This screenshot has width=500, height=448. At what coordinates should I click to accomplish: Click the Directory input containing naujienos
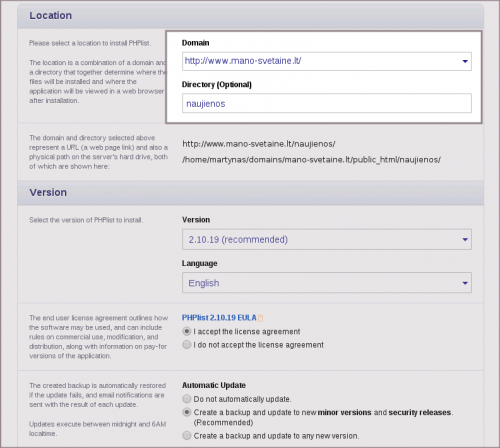pyautogui.click(x=327, y=103)
